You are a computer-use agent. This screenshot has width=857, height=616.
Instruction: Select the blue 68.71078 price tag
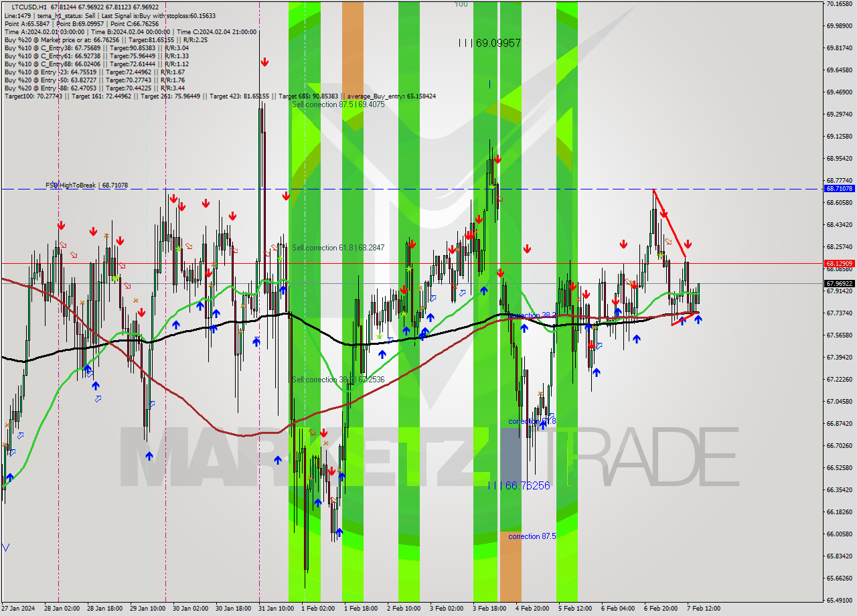[840, 189]
